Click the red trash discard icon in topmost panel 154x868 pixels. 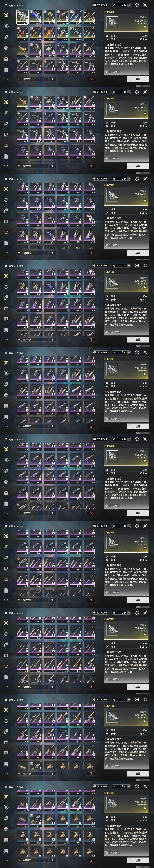click(91, 79)
